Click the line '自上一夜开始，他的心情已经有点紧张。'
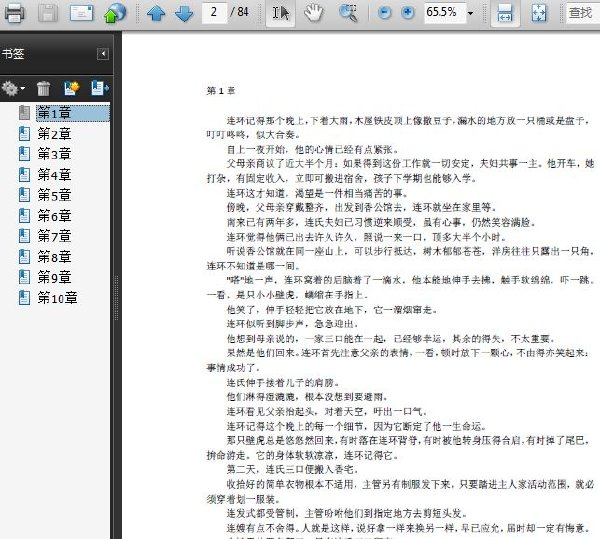600x539 pixels. tap(313, 149)
